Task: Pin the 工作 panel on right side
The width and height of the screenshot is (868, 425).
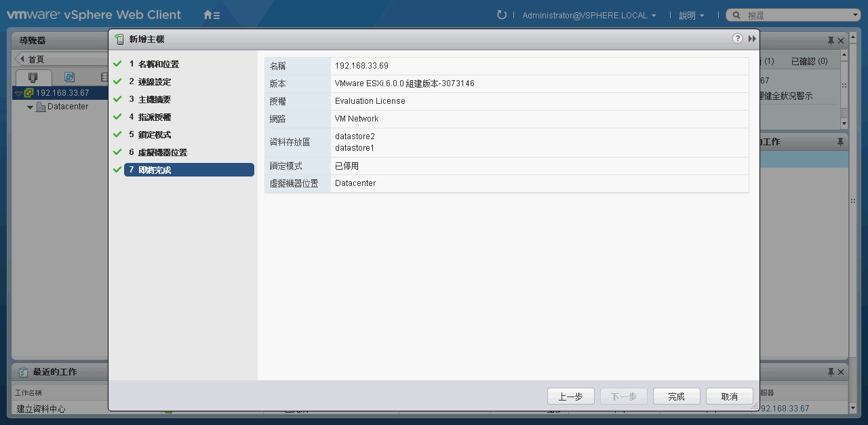Action: tap(841, 142)
